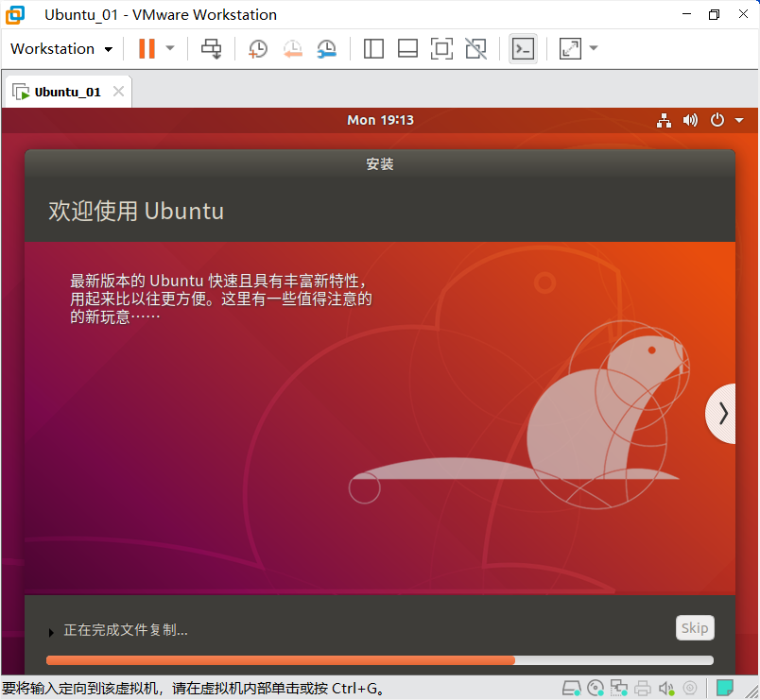Click the Ubuntu power icon
Image resolution: width=760 pixels, height=700 pixels.
point(717,120)
